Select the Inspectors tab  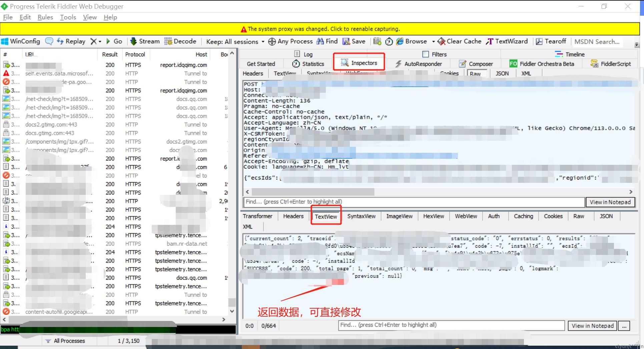[359, 63]
